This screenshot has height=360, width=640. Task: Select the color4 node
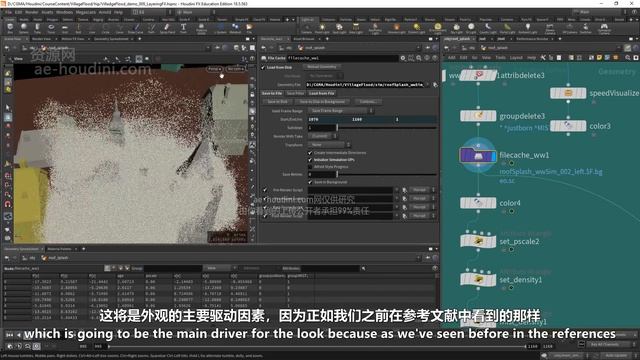[478, 203]
